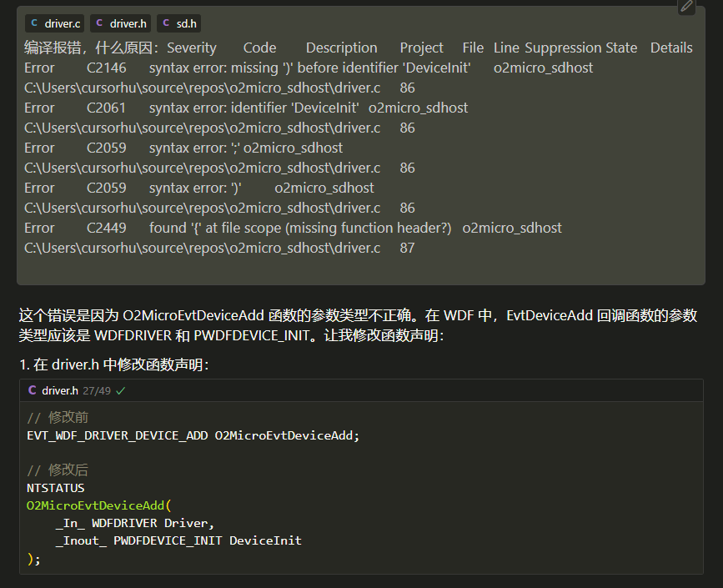Click the NTSTATUS line in code

(x=56, y=488)
